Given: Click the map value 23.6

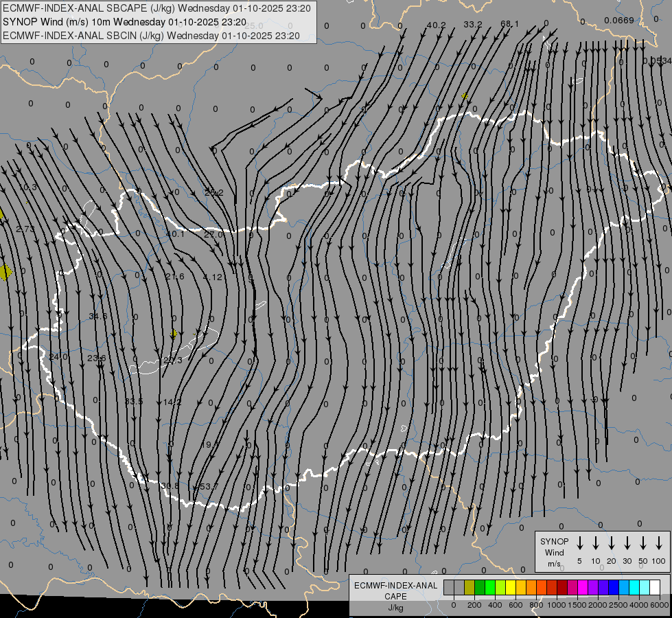Looking at the screenshot, I should (96, 358).
